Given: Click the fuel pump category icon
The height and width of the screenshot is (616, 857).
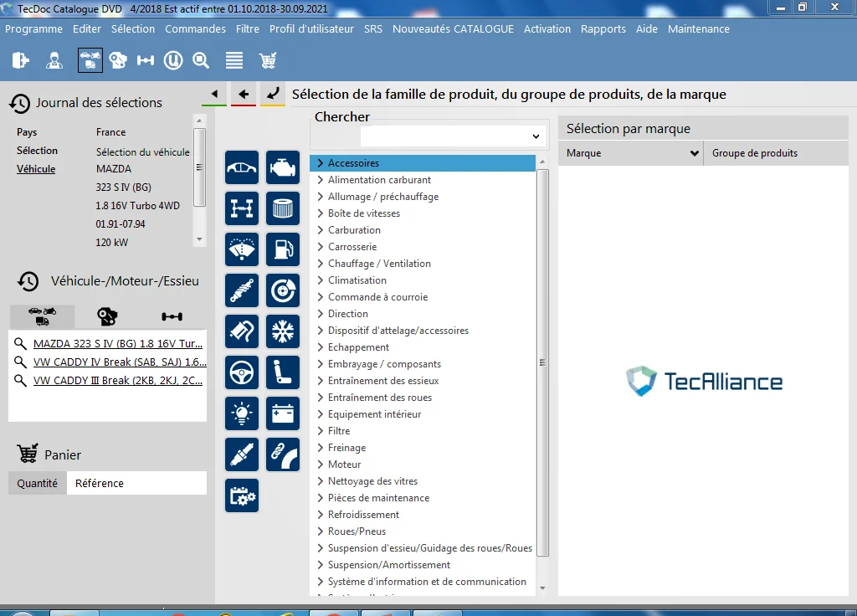Looking at the screenshot, I should click(283, 249).
